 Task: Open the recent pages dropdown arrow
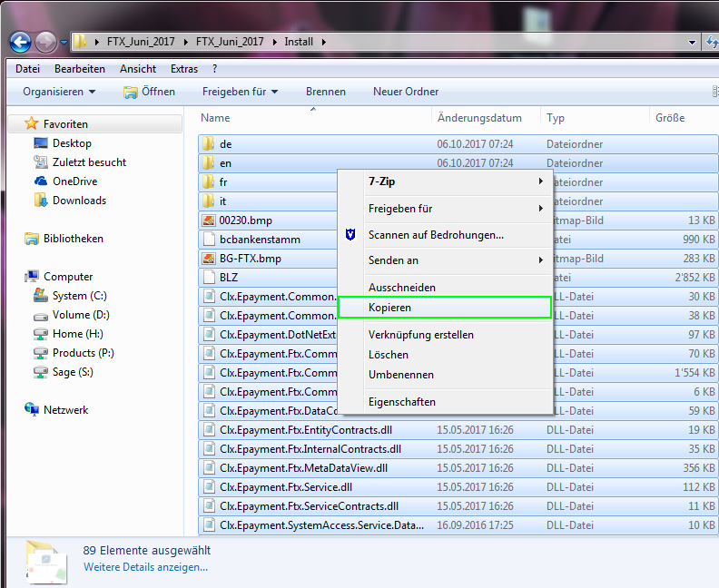click(64, 43)
